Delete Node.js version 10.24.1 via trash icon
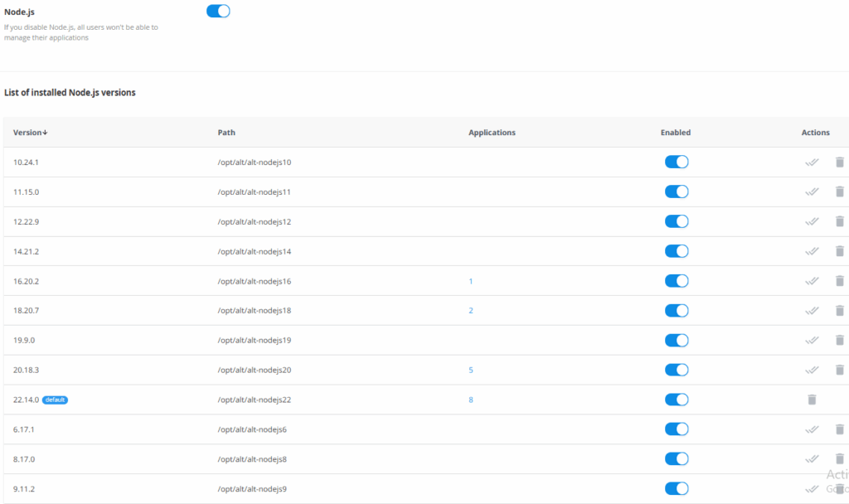Image resolution: width=849 pixels, height=504 pixels. [x=840, y=162]
